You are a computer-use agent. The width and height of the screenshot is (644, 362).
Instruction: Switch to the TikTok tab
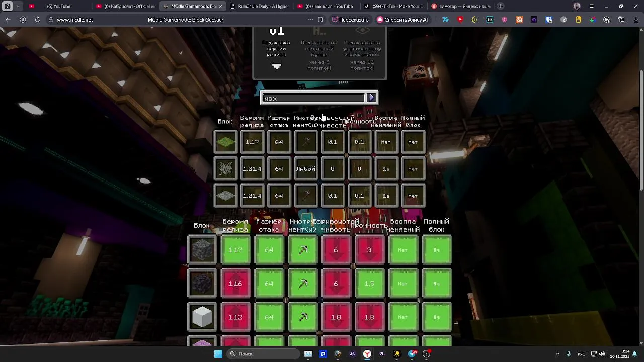tap(394, 6)
